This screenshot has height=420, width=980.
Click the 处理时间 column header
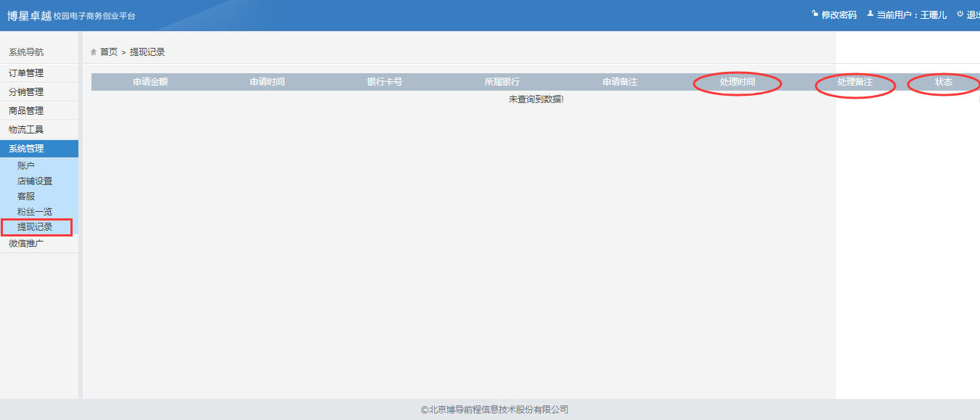[738, 82]
